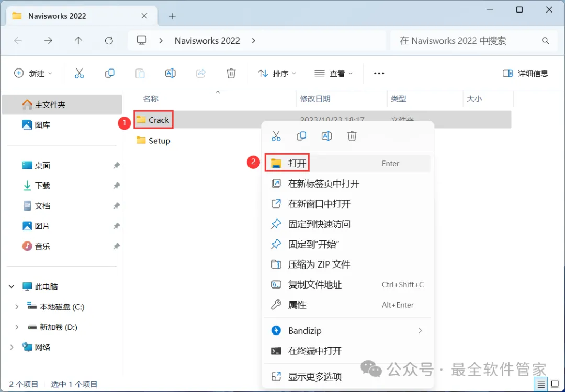Choose 压缩为 ZIP 文件
This screenshot has height=392, width=565.
348,264
